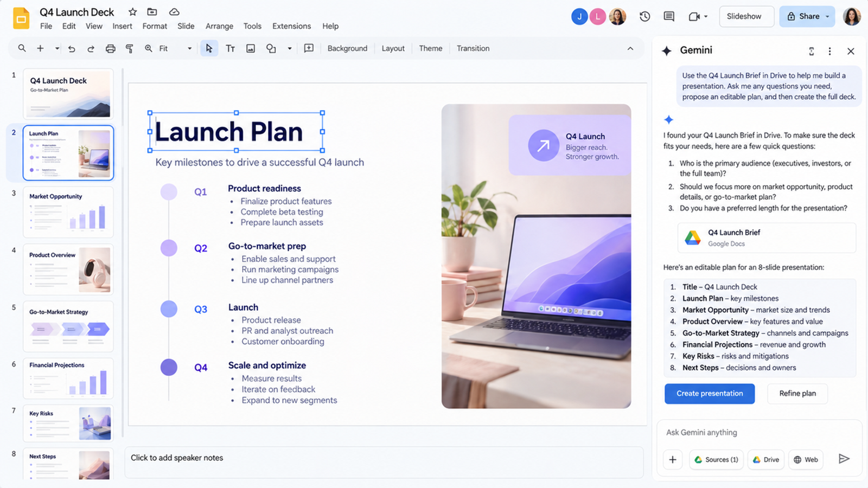This screenshot has width=868, height=488.
Task: Open the Arrange menu
Action: pyautogui.click(x=219, y=26)
